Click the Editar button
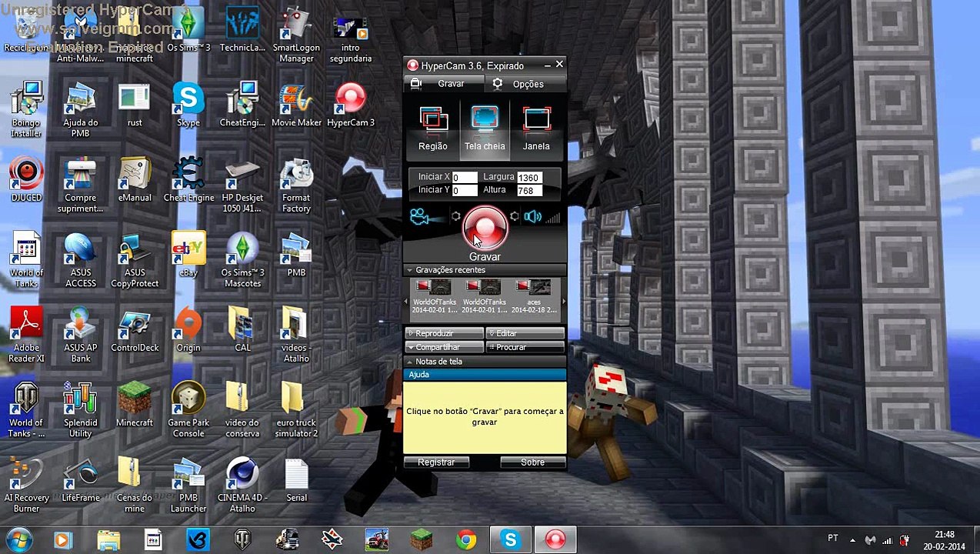980x554 pixels. [x=526, y=333]
